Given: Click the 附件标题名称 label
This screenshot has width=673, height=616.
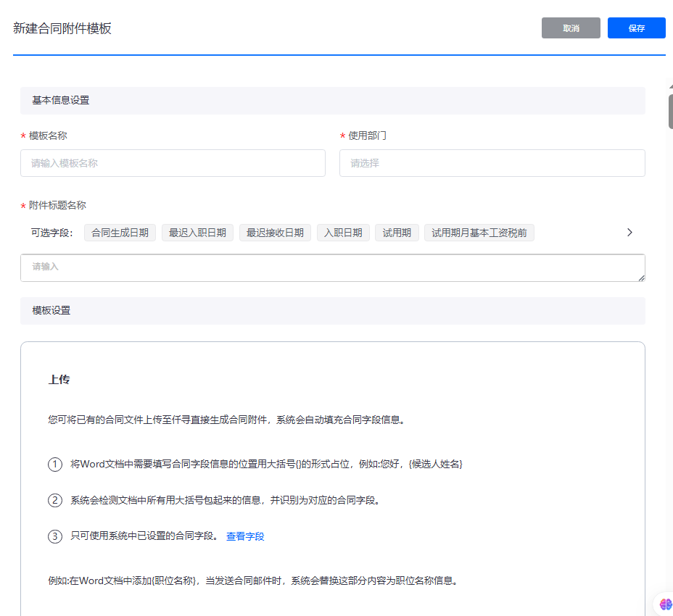Looking at the screenshot, I should (57, 206).
